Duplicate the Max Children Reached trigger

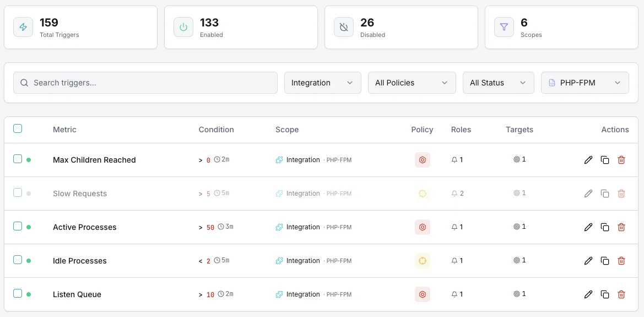(x=604, y=160)
